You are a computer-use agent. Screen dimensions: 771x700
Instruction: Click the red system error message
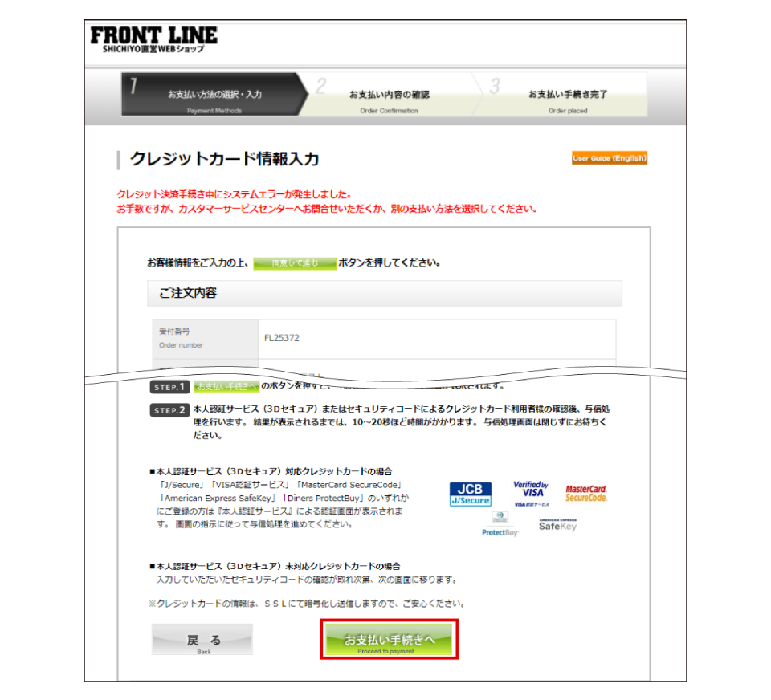327,201
